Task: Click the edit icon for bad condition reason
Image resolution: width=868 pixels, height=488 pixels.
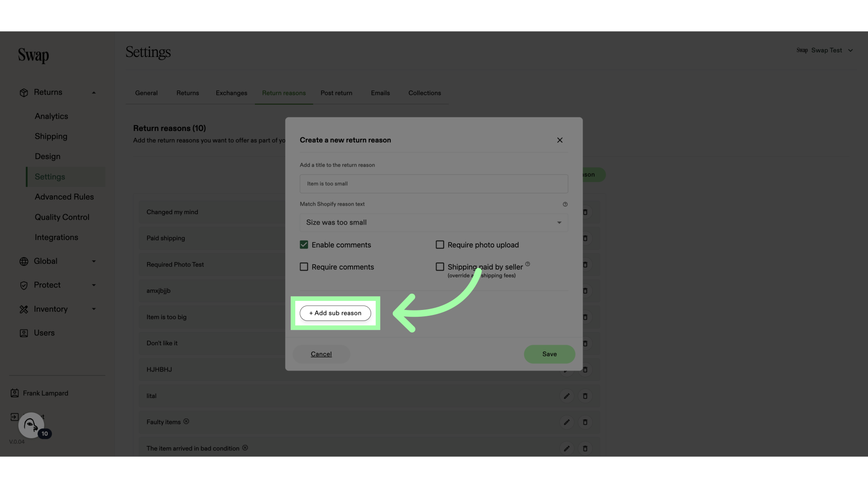Action: [x=566, y=448]
